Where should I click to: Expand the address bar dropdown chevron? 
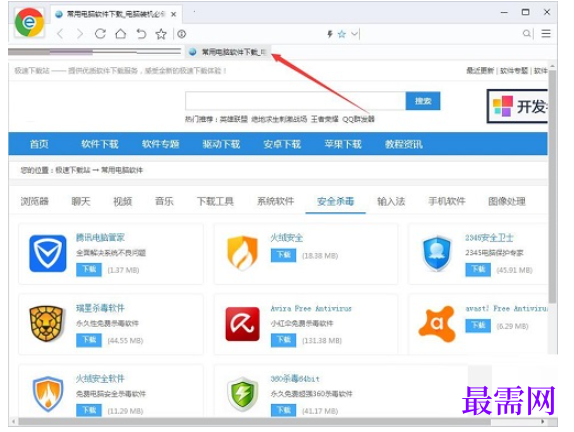coord(354,34)
